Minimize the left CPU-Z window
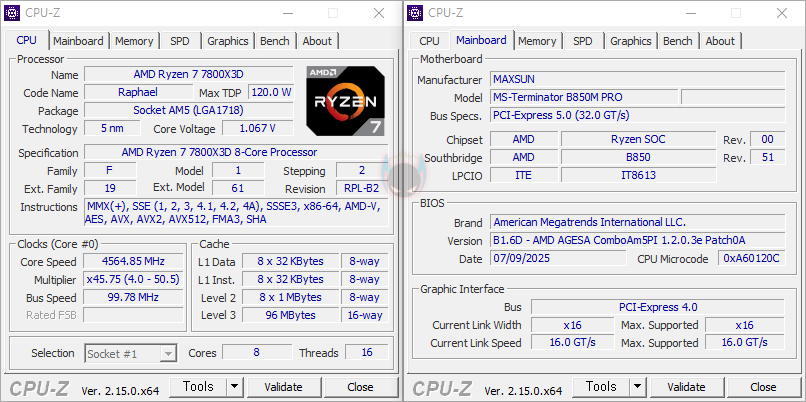Screen dimensions: 806x402 coord(287,13)
